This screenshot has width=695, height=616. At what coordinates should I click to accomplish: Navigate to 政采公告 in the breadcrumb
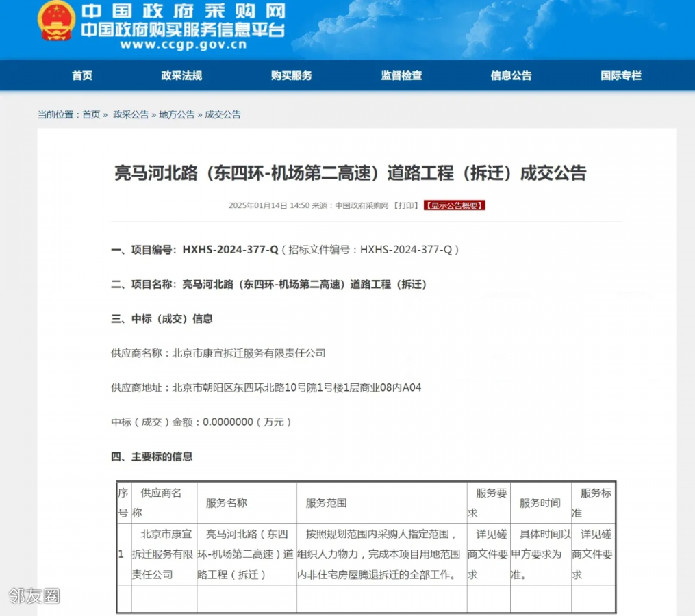(131, 115)
